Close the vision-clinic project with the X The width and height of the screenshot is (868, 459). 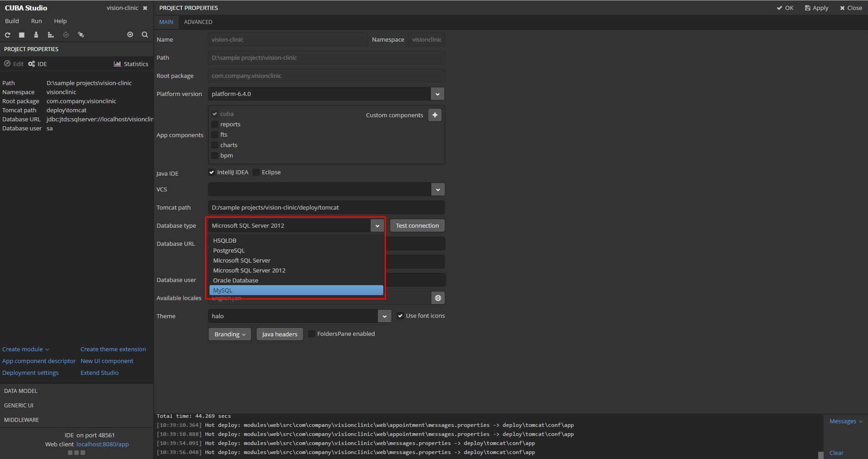click(145, 8)
